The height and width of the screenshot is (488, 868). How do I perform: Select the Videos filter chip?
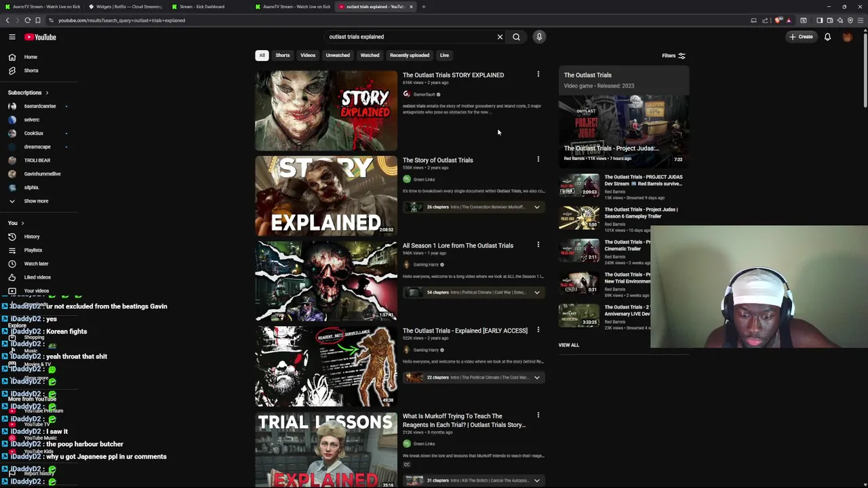[308, 56]
